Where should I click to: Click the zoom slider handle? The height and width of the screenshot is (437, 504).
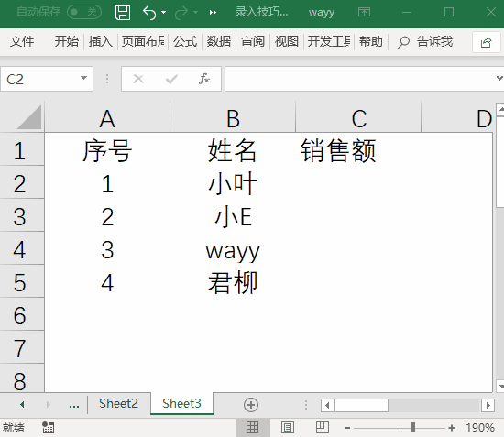point(412,427)
